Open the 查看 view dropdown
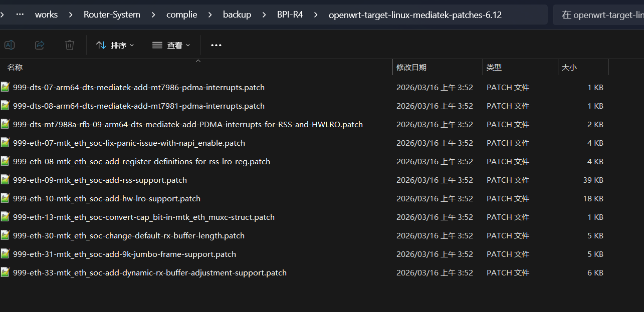 coord(171,45)
